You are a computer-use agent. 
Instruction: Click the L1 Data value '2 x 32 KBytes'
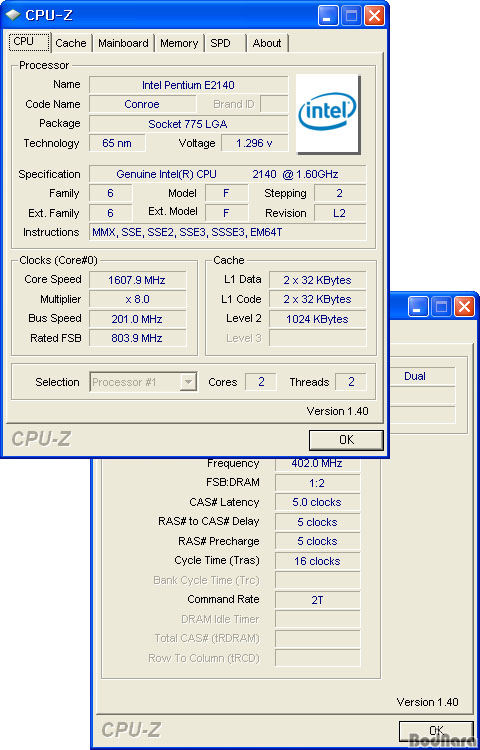click(317, 280)
